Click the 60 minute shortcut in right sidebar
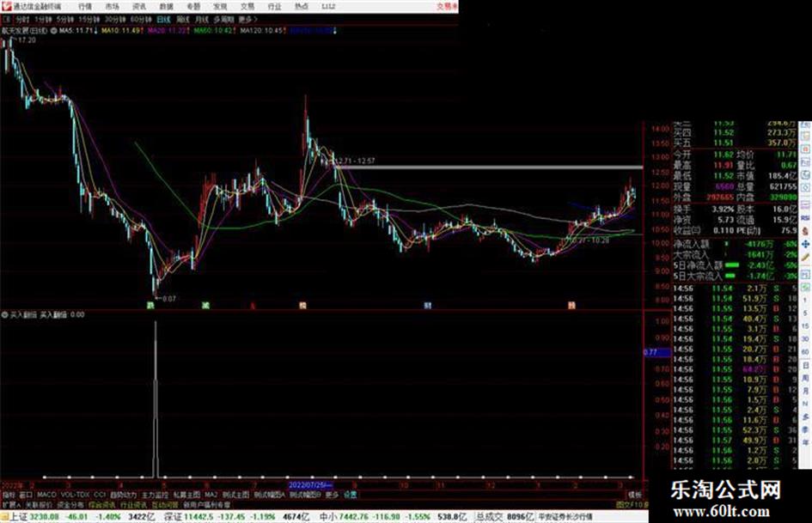 pos(805,352)
